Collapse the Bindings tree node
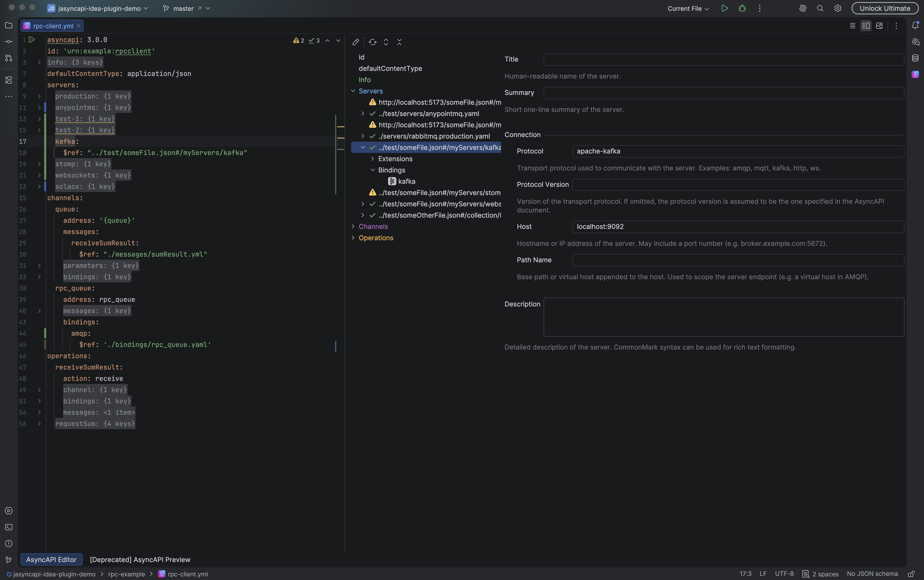This screenshot has width=924, height=580. pyautogui.click(x=372, y=170)
